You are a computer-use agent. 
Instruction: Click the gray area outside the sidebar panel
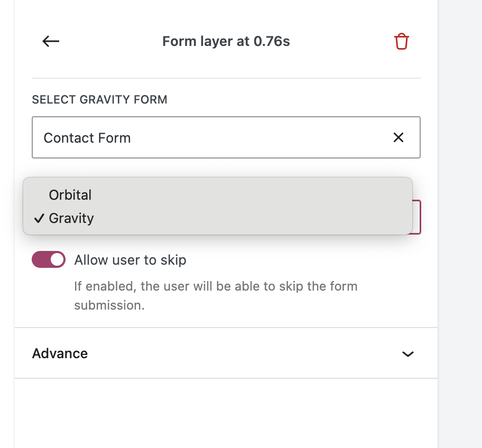[460, 211]
